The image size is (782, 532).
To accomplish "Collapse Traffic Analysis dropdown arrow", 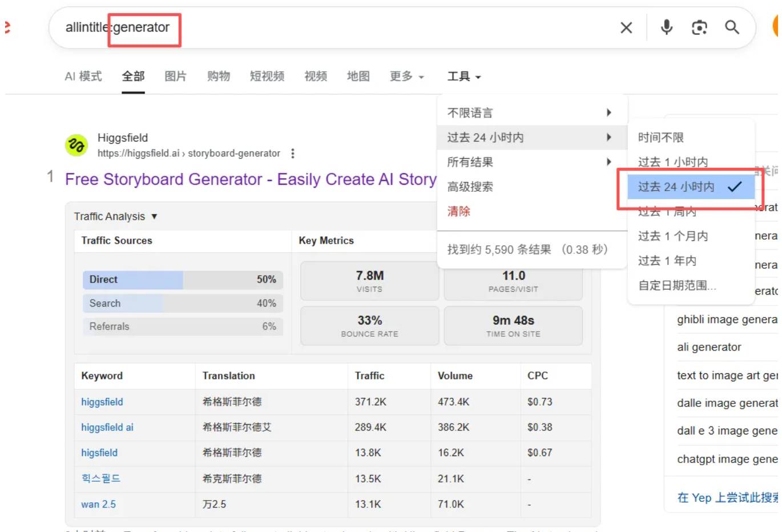I will coord(154,216).
